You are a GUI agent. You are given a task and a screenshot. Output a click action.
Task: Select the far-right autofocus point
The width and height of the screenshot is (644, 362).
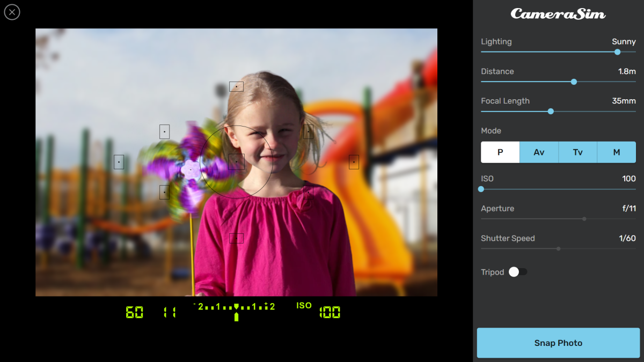click(x=354, y=161)
